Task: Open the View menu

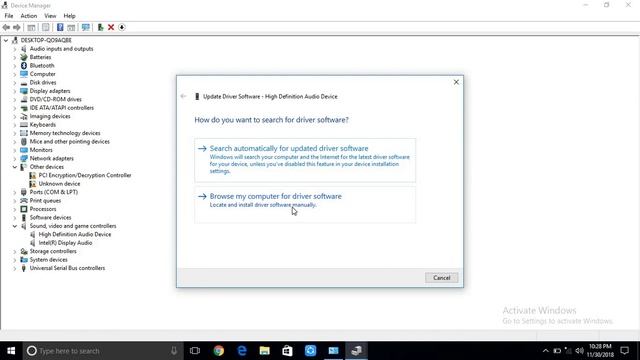Action: pos(50,16)
